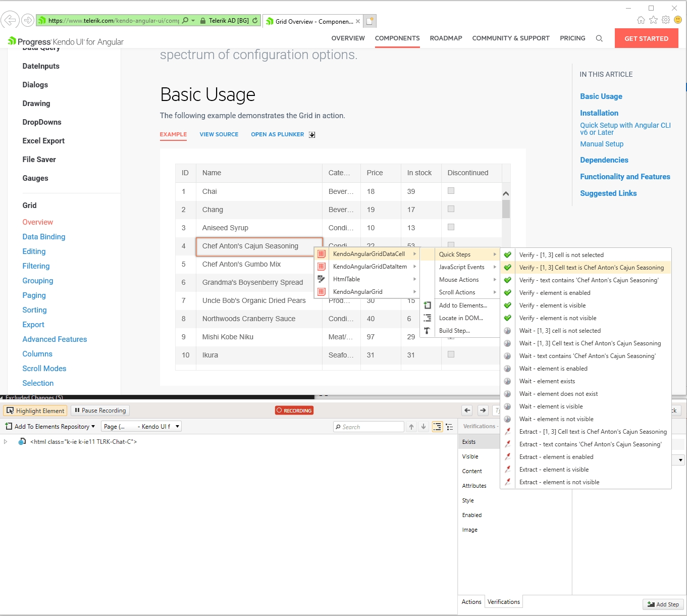Click the new tab button

click(370, 21)
